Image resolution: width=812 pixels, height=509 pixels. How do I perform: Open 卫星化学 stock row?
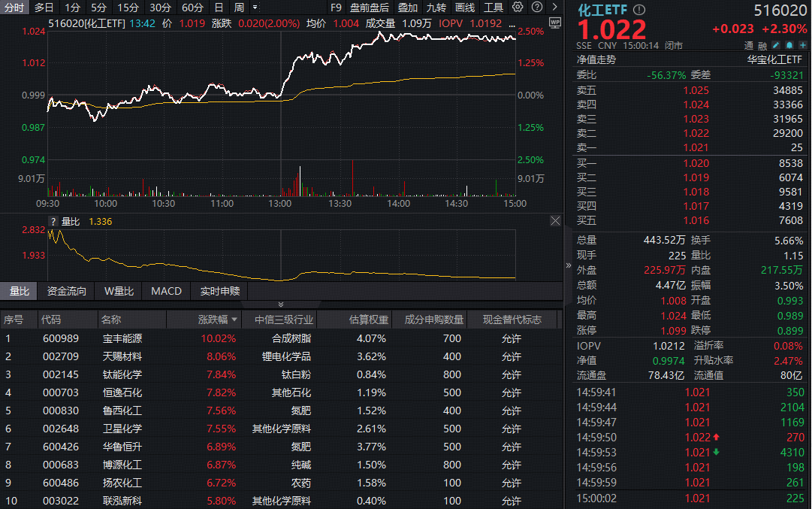click(281, 429)
